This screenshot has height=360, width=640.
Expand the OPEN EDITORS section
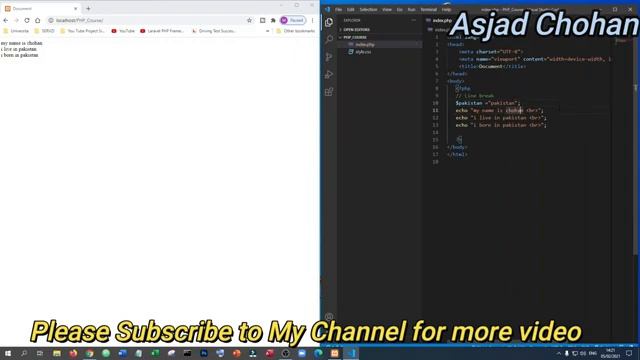(380, 30)
